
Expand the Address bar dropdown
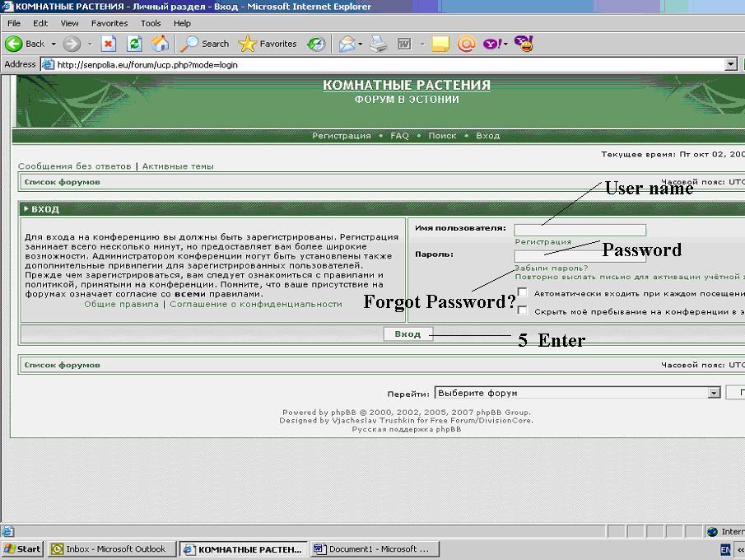730,64
